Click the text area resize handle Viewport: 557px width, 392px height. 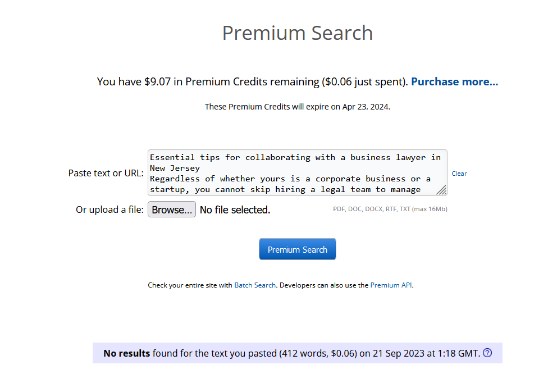(x=442, y=190)
